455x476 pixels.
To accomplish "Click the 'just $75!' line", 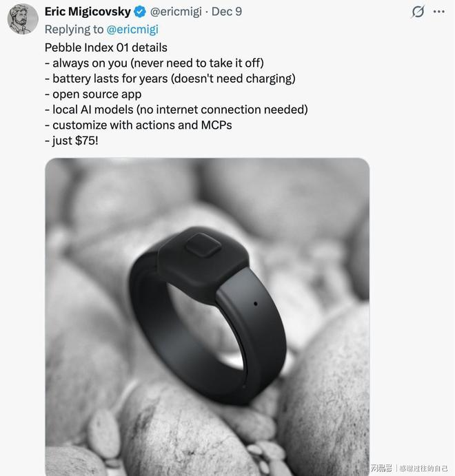I will click(76, 141).
